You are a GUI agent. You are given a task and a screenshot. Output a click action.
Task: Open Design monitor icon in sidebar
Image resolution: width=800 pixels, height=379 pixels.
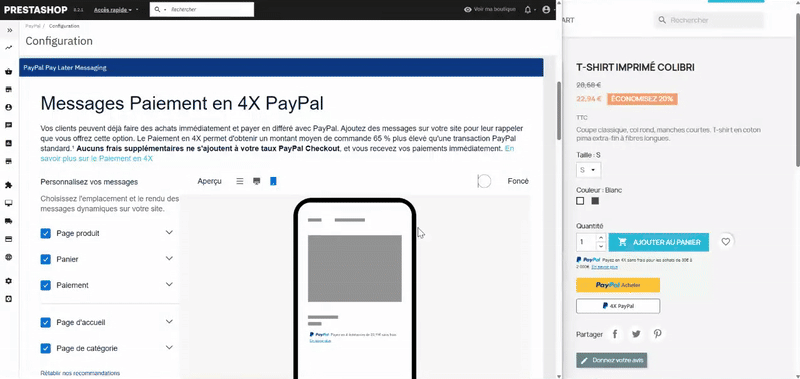(9, 203)
